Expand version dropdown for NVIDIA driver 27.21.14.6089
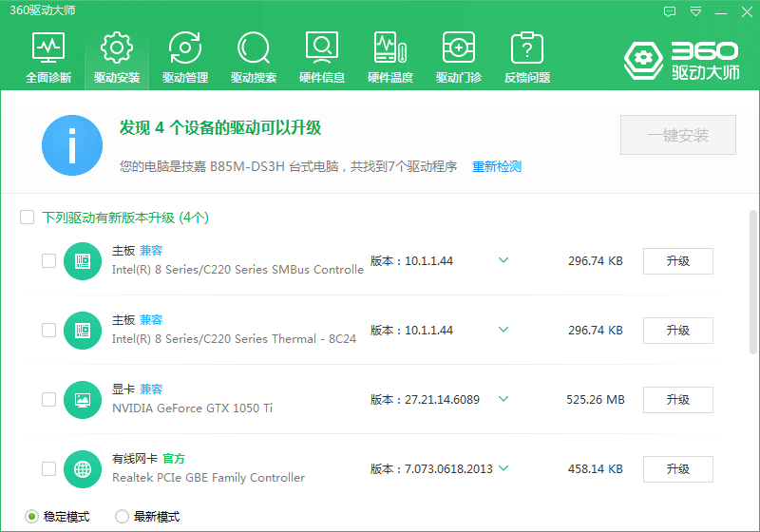 [503, 399]
